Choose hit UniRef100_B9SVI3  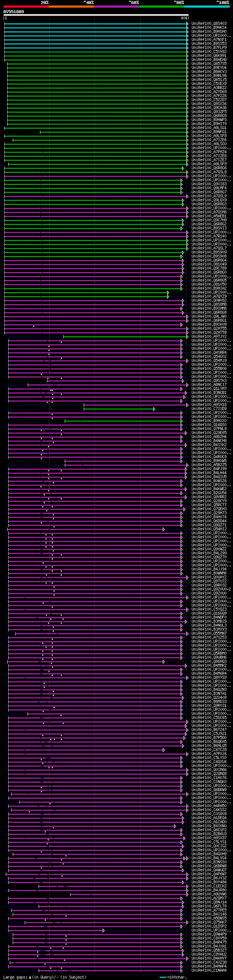tap(209, 228)
